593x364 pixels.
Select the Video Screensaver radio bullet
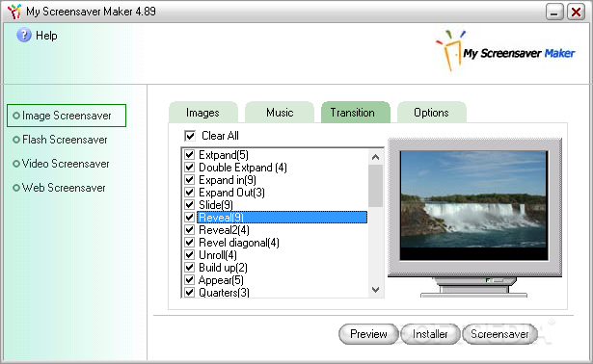pos(16,164)
